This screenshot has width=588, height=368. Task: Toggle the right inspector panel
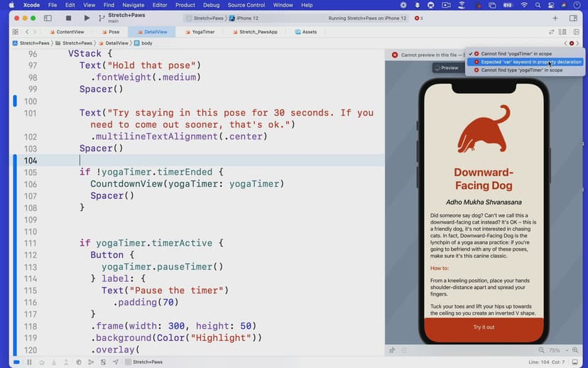[573, 18]
